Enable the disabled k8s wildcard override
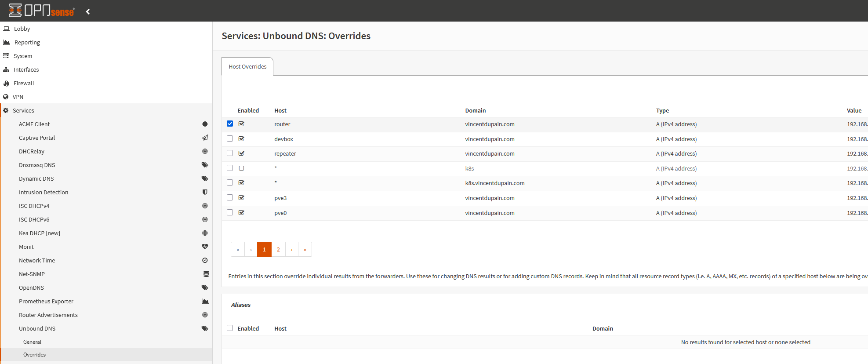Viewport: 868px width, 364px height. click(241, 168)
